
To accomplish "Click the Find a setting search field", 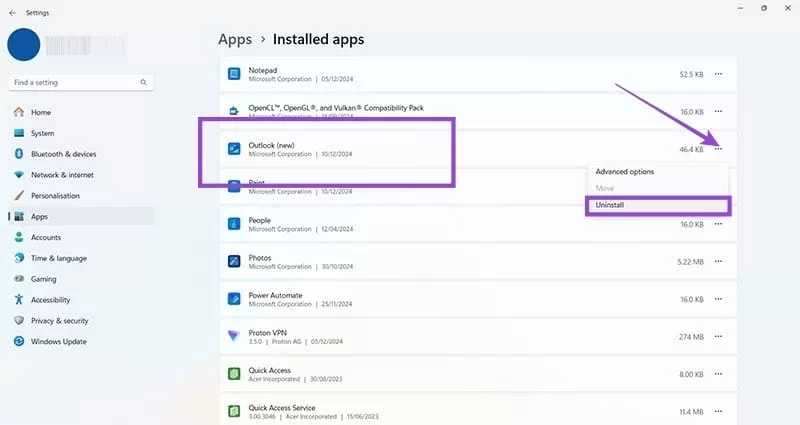I will 75,82.
